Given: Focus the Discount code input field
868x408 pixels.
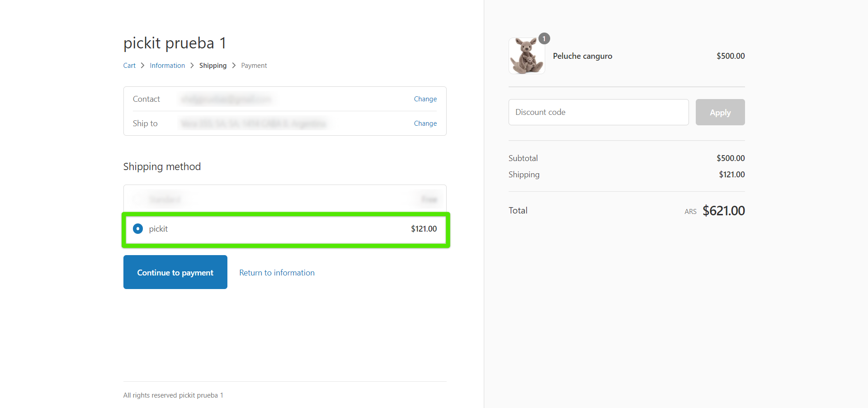Looking at the screenshot, I should [598, 112].
